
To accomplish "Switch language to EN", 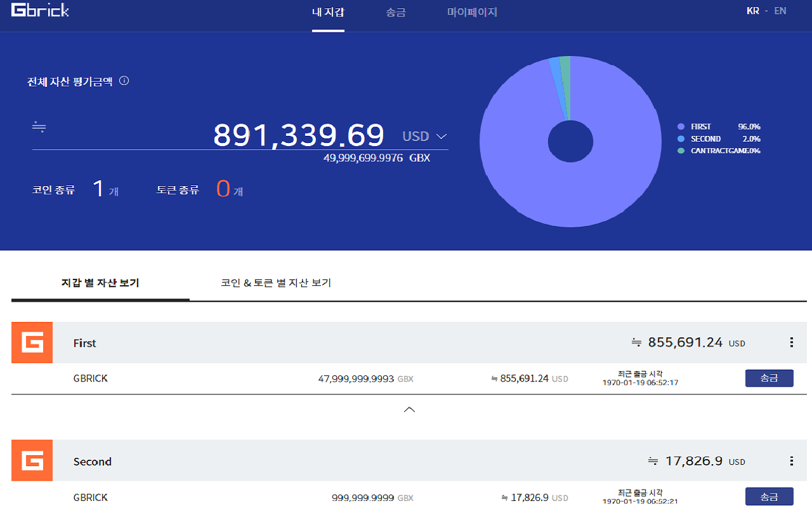I will [780, 11].
